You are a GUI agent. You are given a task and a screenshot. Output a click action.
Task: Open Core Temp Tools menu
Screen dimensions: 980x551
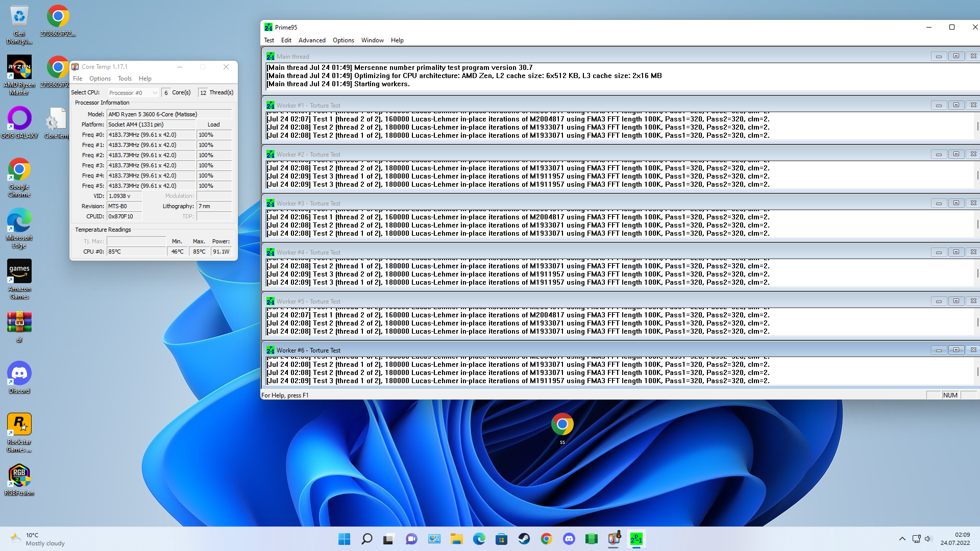click(x=125, y=79)
